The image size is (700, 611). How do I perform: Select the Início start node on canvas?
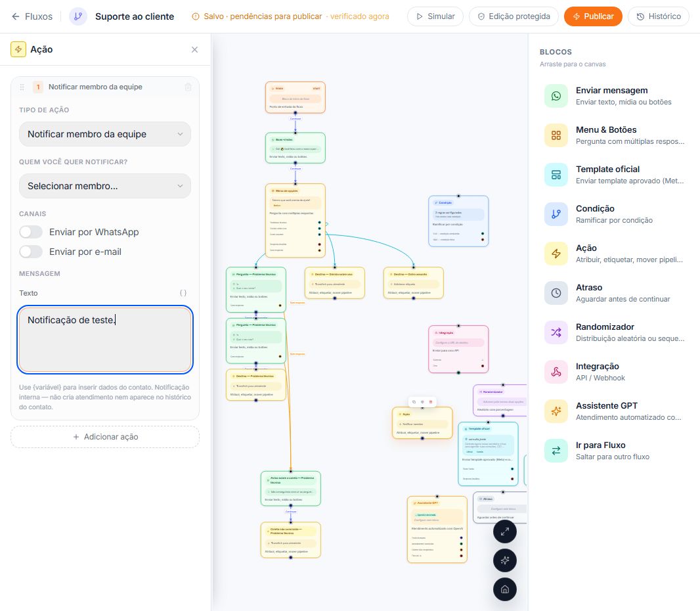295,97
